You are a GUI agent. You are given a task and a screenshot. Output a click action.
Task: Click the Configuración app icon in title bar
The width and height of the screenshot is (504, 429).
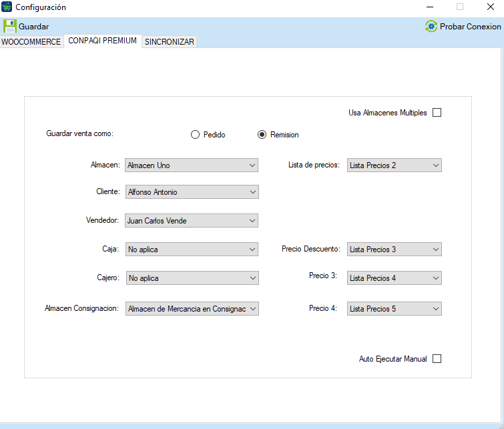pos(7,7)
